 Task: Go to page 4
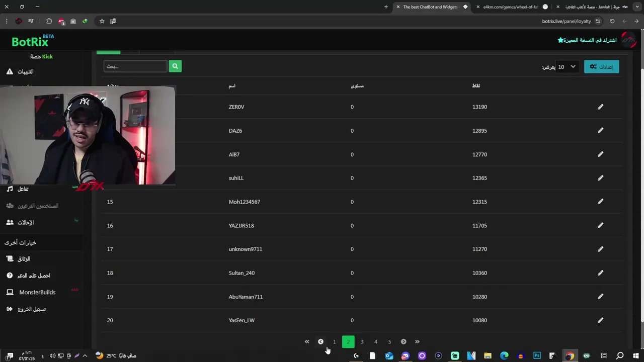tap(375, 342)
